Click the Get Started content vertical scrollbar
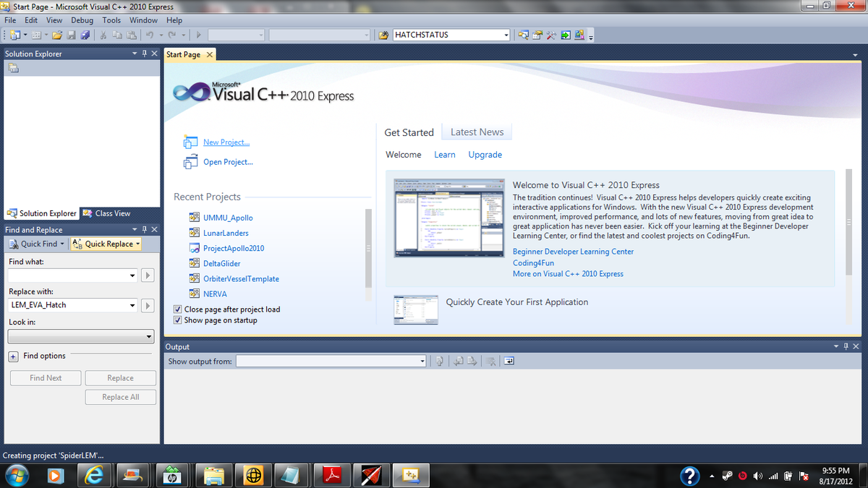 point(849,223)
